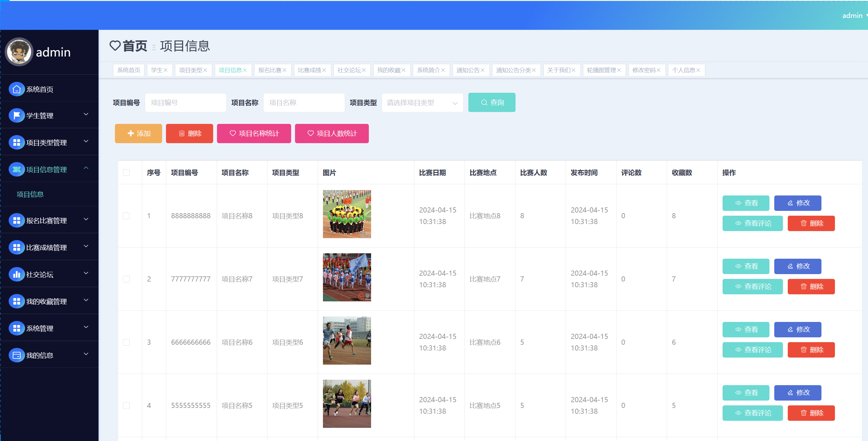Close the 轮播图管理 tab via X icon
868x441 pixels.
tap(619, 70)
